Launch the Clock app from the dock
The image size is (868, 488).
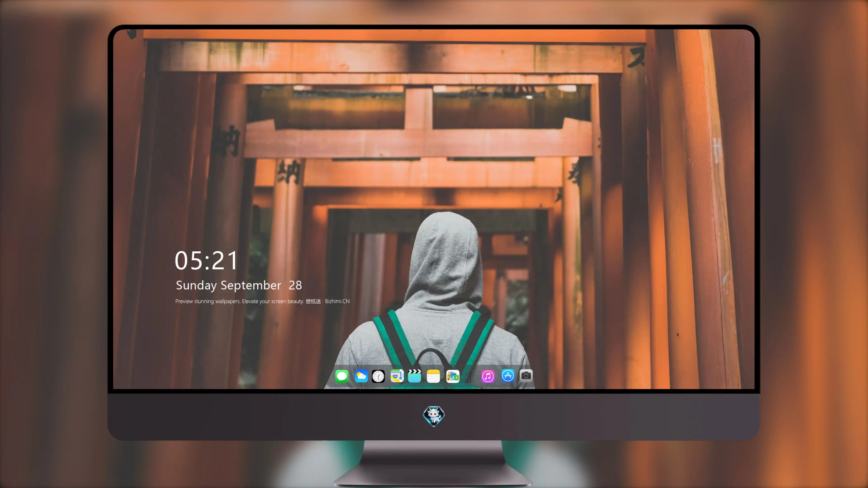(378, 376)
